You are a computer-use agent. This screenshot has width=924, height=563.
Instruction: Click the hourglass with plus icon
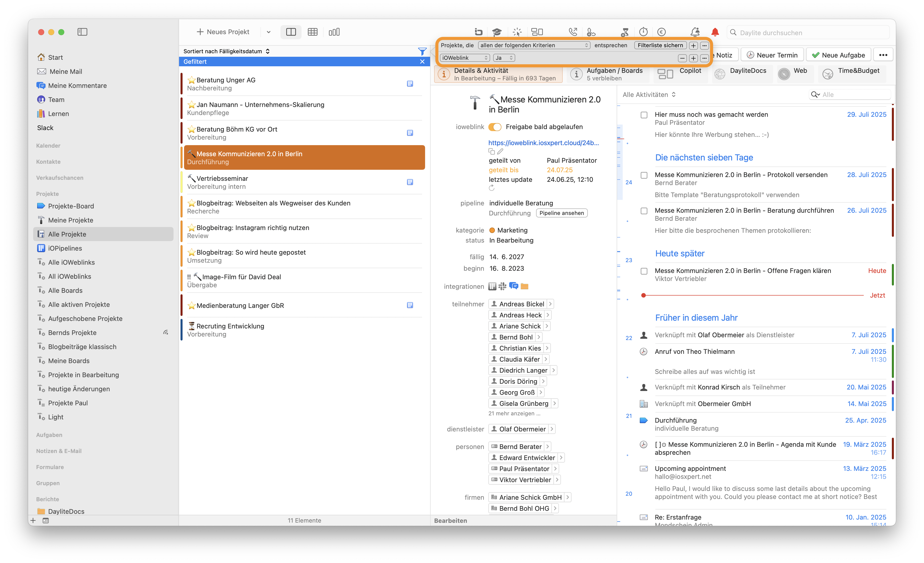(625, 32)
